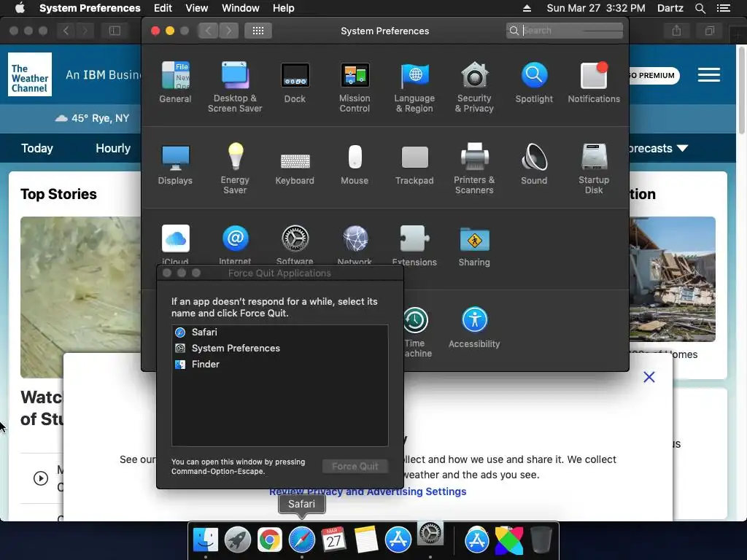Open the Trackpad preferences pane
Screen dimensions: 747x560
(414, 164)
